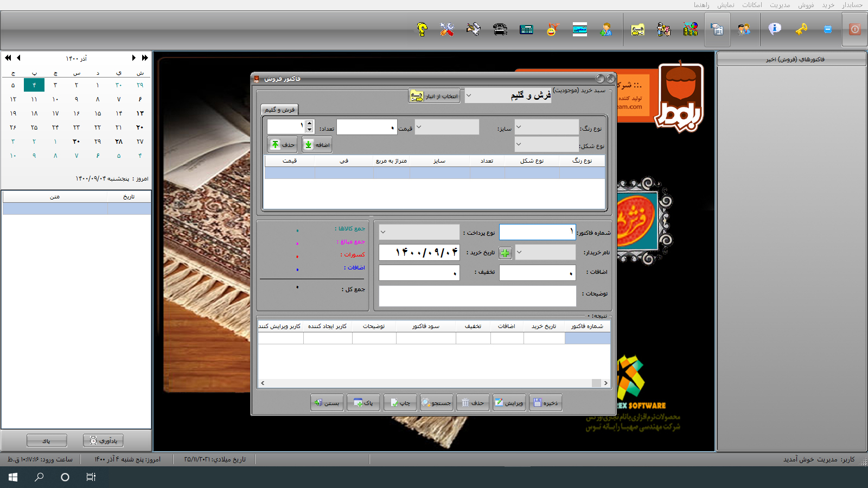Click the ذخیره save button
868x488 pixels.
coord(545,403)
